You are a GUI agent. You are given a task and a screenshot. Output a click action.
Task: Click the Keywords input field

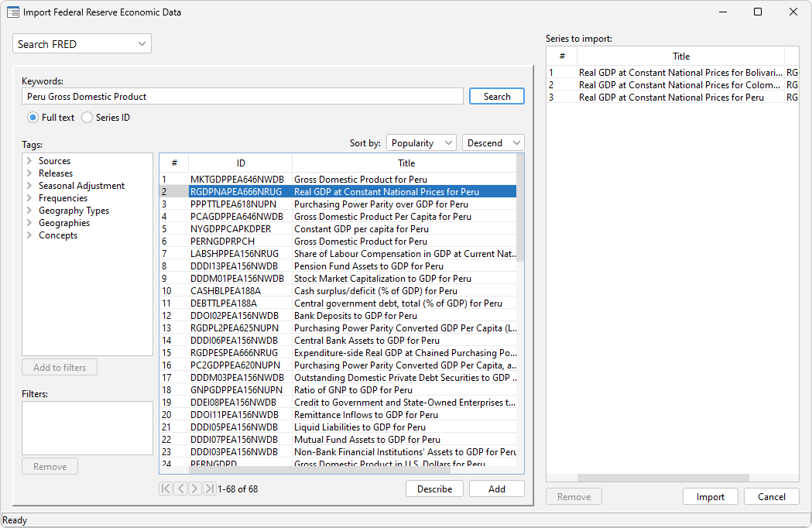[242, 96]
